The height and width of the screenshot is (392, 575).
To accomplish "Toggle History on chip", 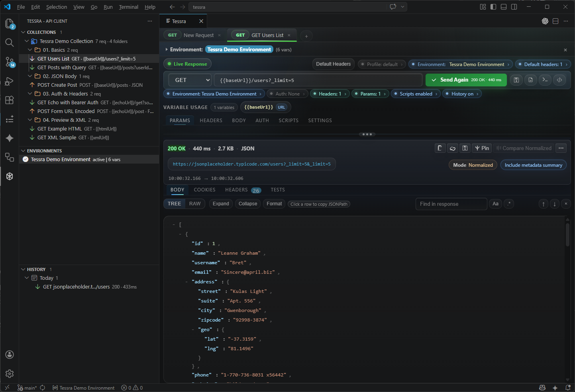I will pyautogui.click(x=462, y=94).
